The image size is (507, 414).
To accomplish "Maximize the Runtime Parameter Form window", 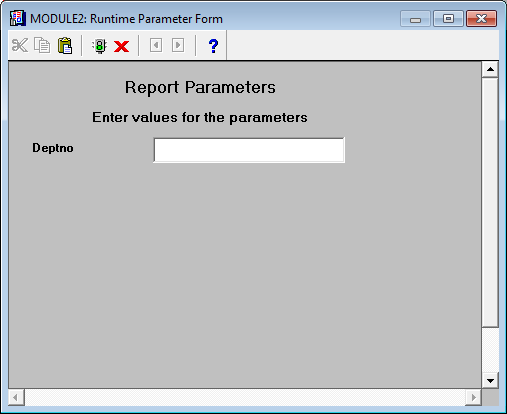I will [448, 19].
